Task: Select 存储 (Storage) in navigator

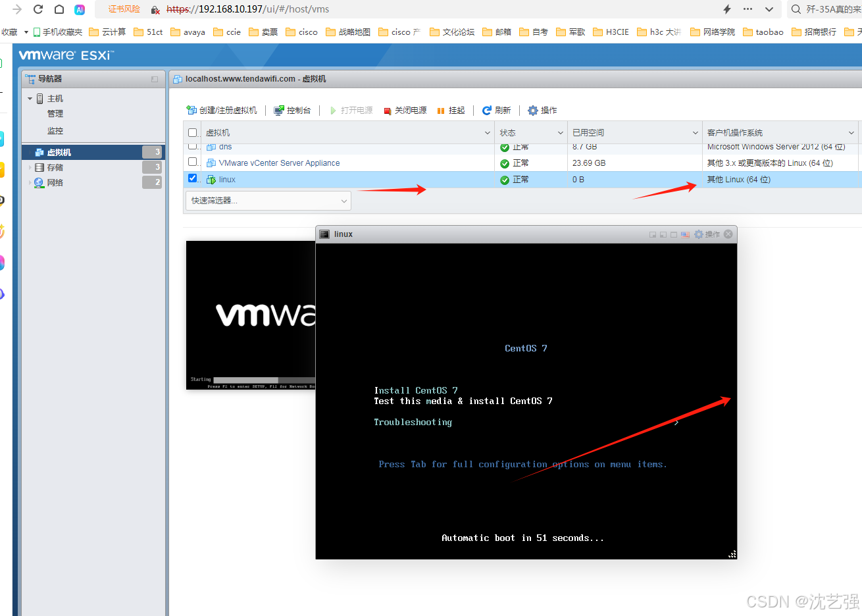Action: pos(55,167)
